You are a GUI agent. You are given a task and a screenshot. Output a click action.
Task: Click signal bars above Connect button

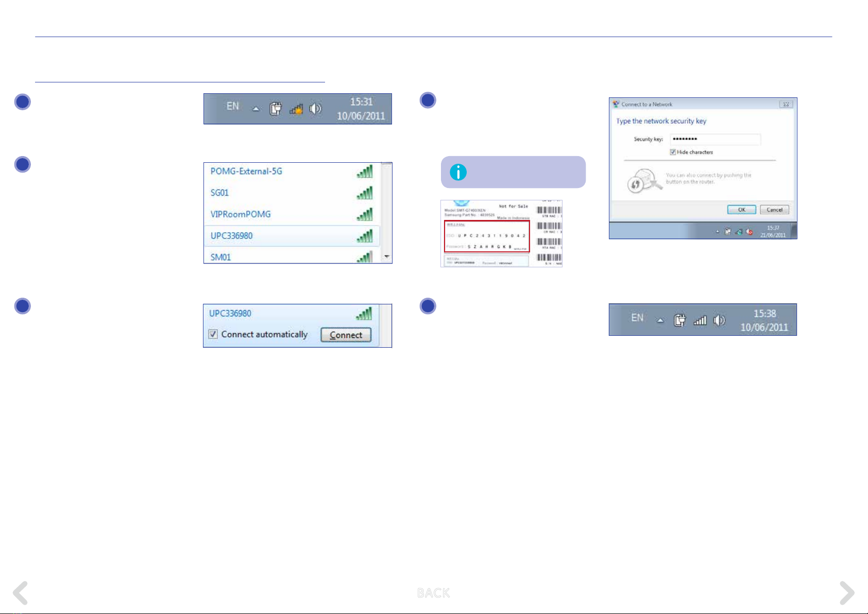[x=364, y=313]
